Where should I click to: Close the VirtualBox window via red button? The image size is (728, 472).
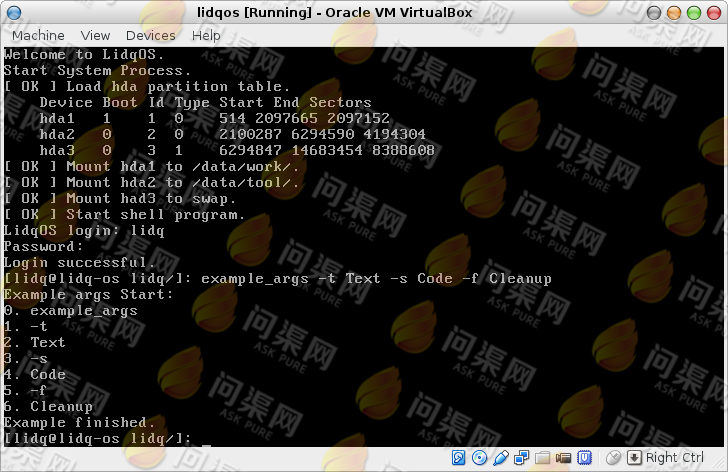click(714, 13)
